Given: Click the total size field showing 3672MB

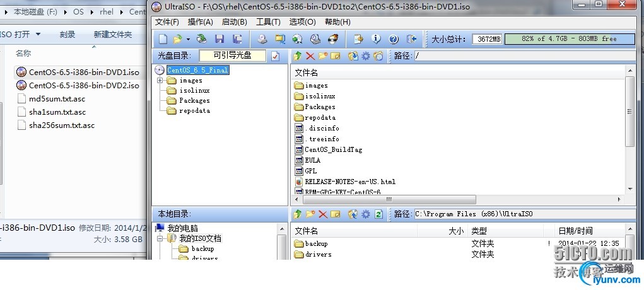Looking at the screenshot, I should click(x=487, y=39).
